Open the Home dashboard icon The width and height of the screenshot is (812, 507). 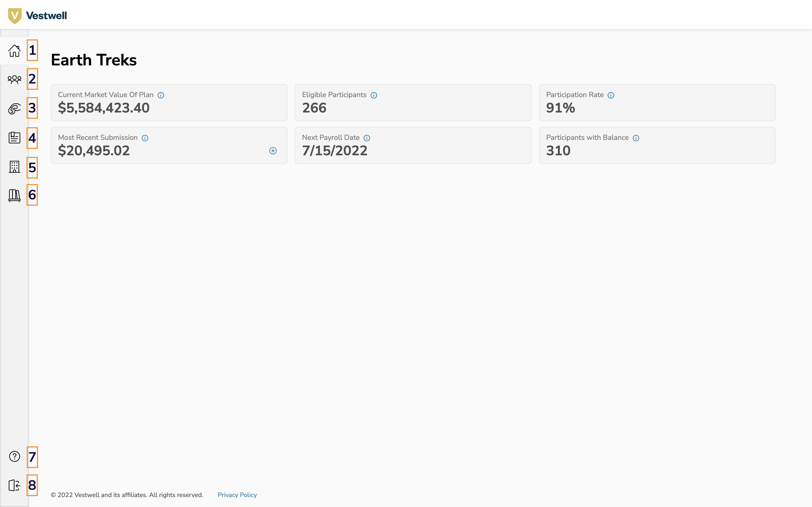pyautogui.click(x=14, y=51)
